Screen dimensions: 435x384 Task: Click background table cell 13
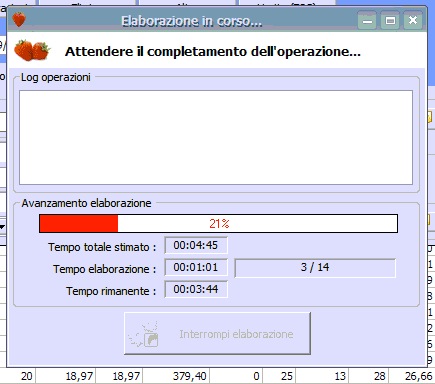[340, 376]
